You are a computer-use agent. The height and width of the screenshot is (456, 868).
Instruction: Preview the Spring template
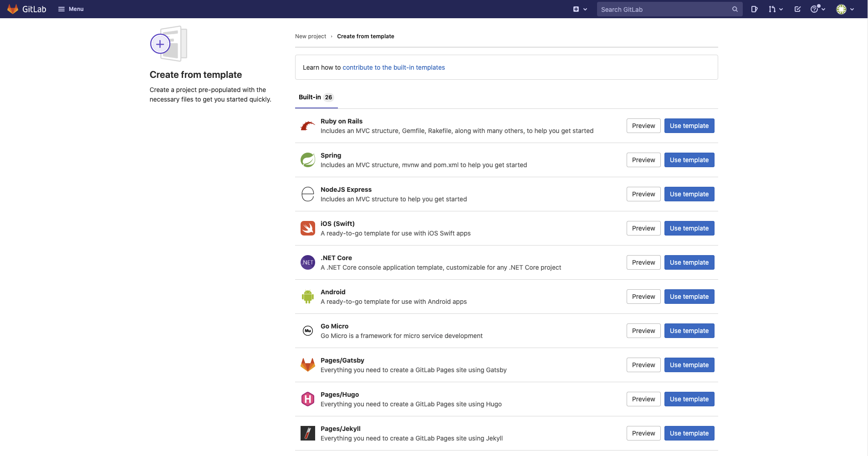643,160
